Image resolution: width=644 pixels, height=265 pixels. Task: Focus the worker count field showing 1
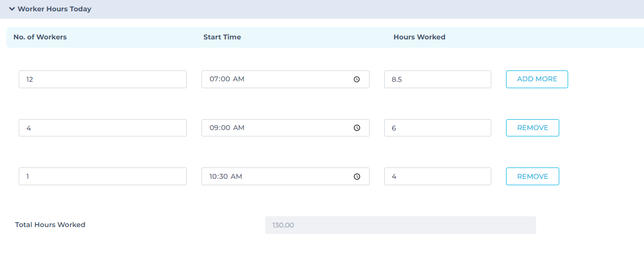(102, 177)
